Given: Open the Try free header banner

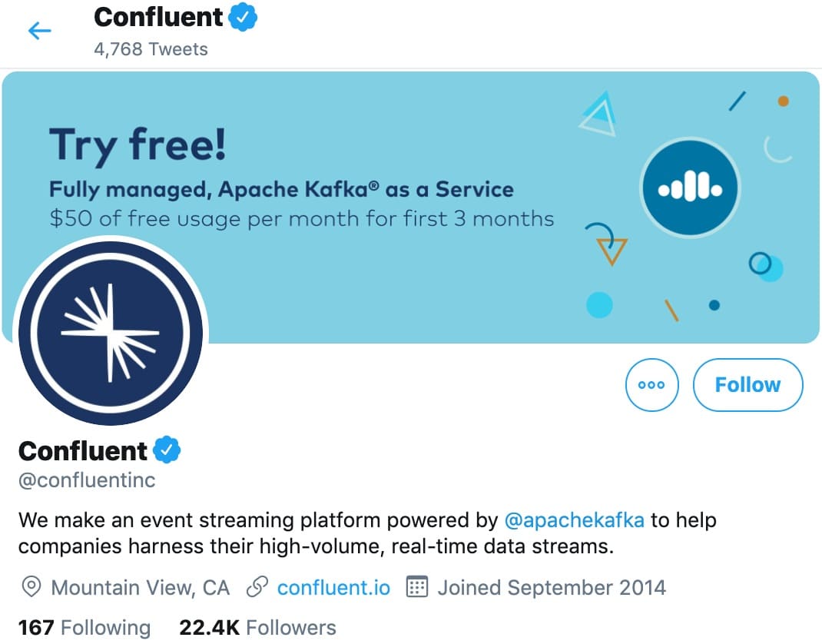Looking at the screenshot, I should click(x=410, y=207).
